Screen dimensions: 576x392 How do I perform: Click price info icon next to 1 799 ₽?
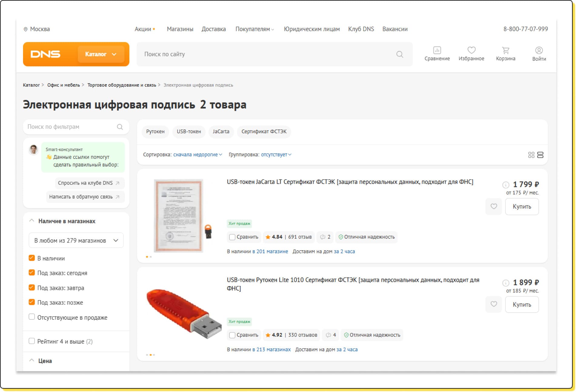pos(506,185)
